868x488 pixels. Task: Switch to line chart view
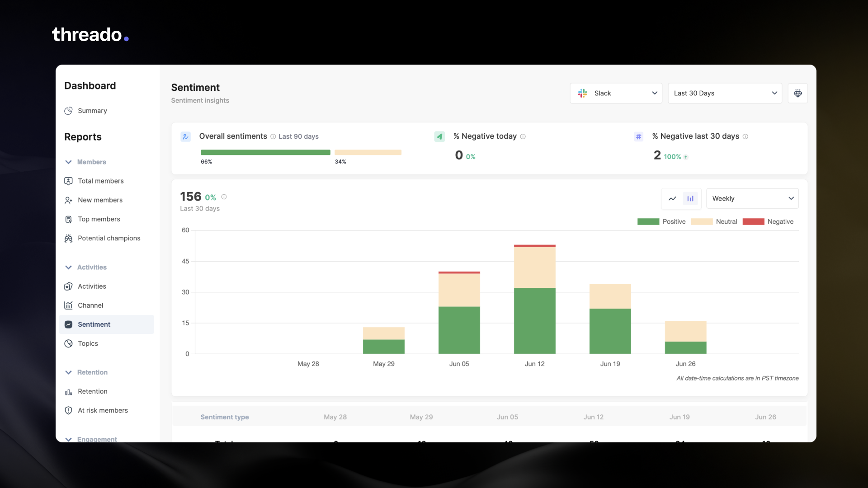672,198
